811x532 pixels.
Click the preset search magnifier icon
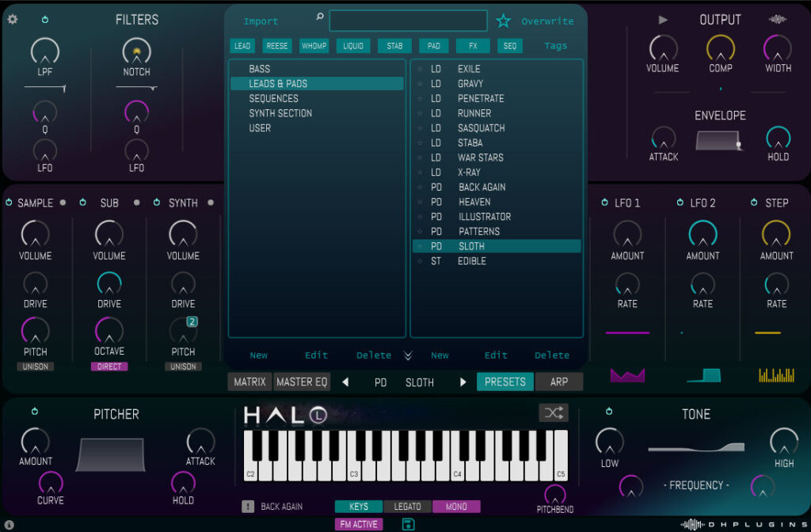pos(320,17)
